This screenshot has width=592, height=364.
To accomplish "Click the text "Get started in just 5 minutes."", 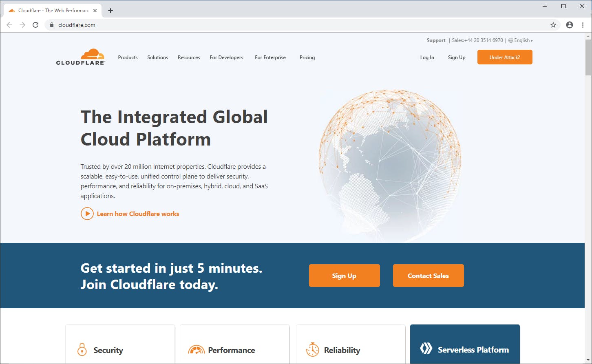I will tap(171, 268).
